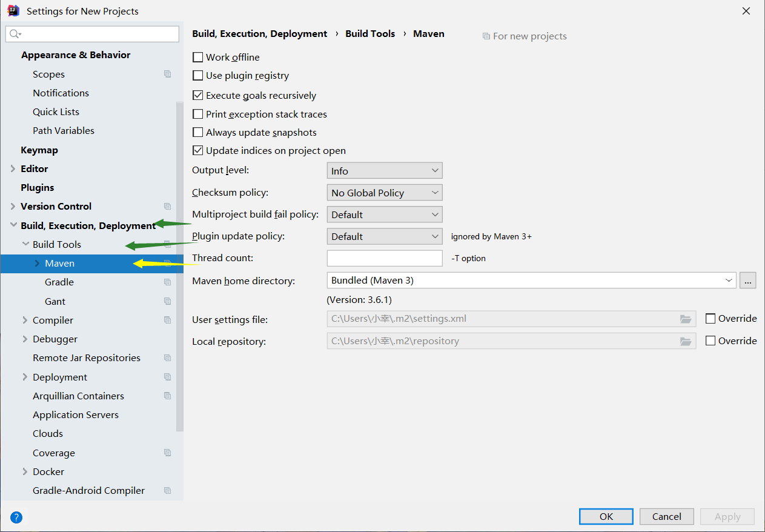This screenshot has height=532, width=765.
Task: Select Quick Lists in the tree
Action: click(56, 111)
